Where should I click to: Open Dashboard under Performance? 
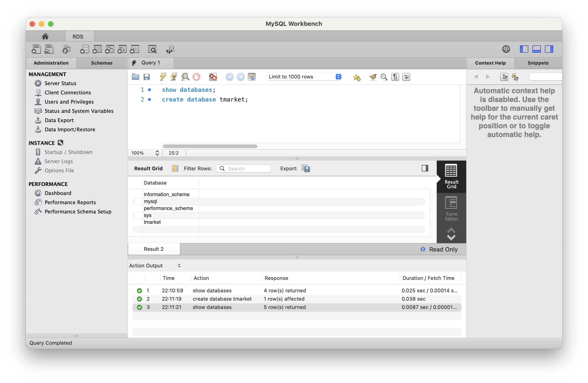pyautogui.click(x=58, y=193)
